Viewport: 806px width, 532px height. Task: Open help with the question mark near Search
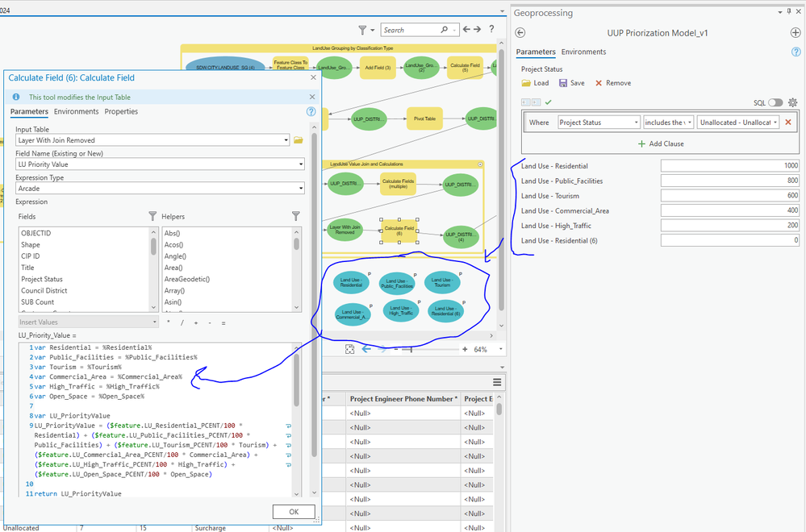point(491,29)
